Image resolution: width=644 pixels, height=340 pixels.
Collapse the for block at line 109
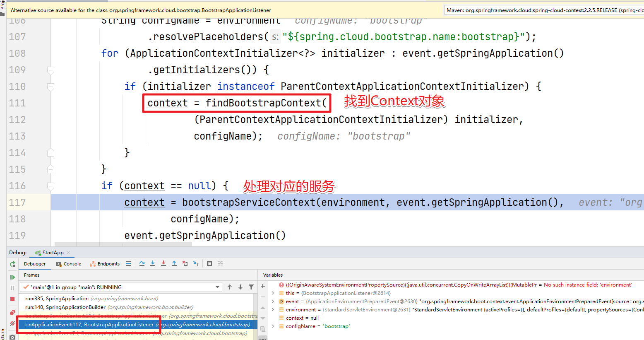click(x=50, y=70)
